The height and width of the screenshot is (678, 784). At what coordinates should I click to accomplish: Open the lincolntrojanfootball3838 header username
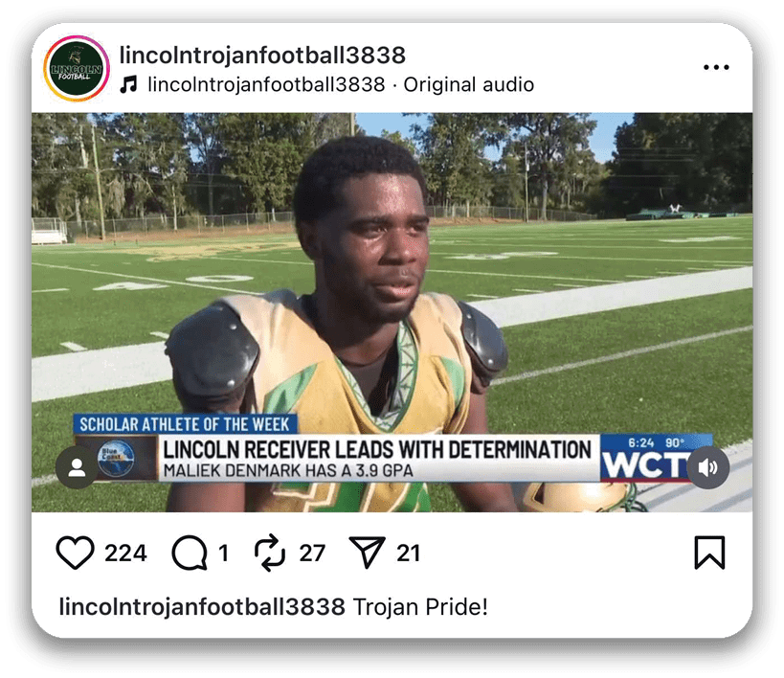click(262, 55)
